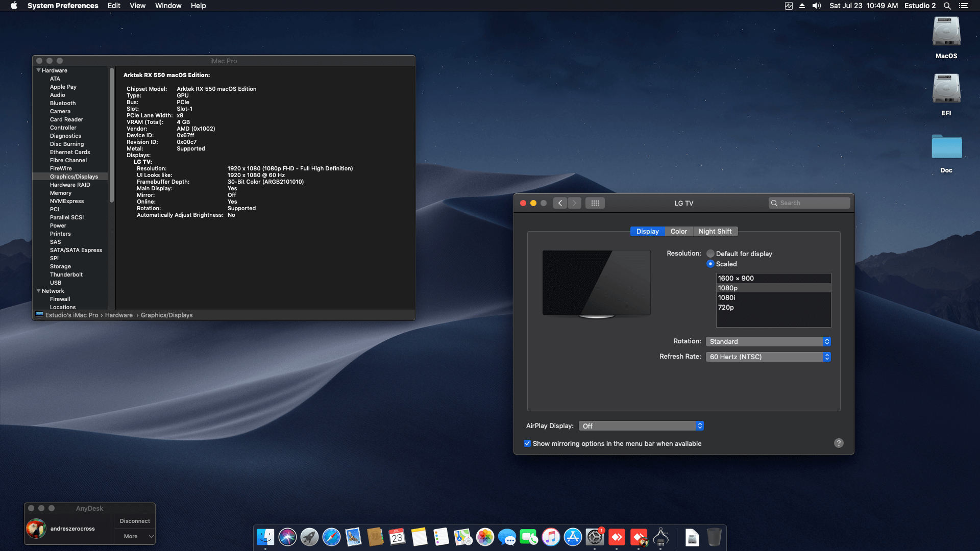
Task: Collapse the Hardware section in iMac Pro window
Action: (38, 70)
